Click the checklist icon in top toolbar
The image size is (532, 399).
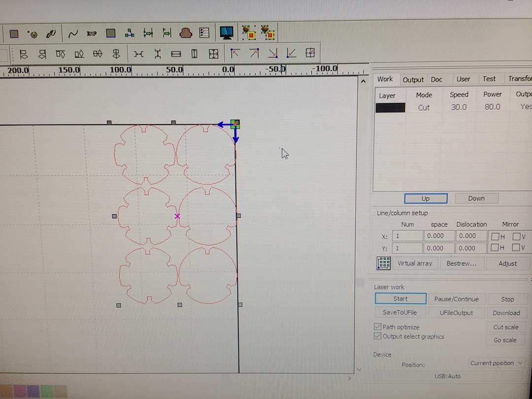point(204,33)
